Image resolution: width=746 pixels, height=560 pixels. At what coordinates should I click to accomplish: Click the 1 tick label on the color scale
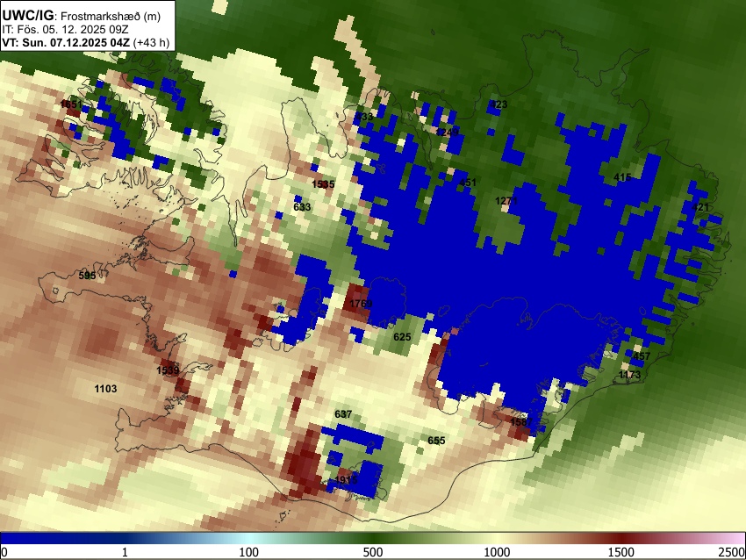[x=125, y=552]
